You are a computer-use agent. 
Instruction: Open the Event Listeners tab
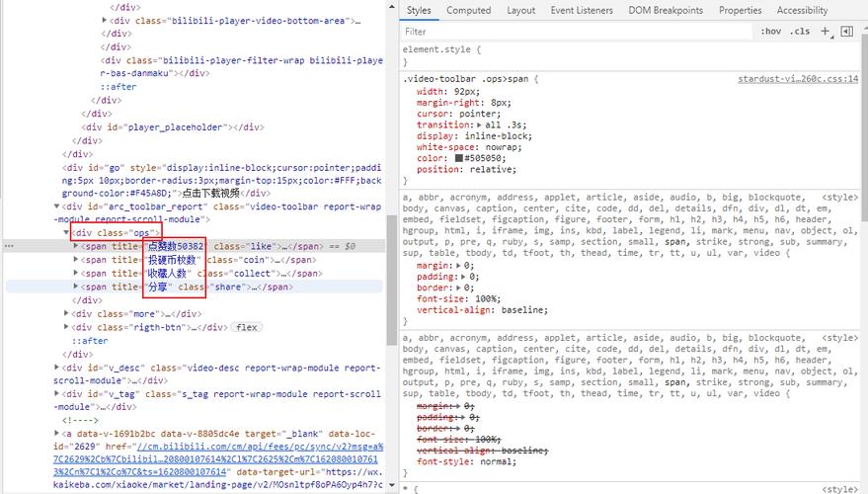tap(582, 10)
